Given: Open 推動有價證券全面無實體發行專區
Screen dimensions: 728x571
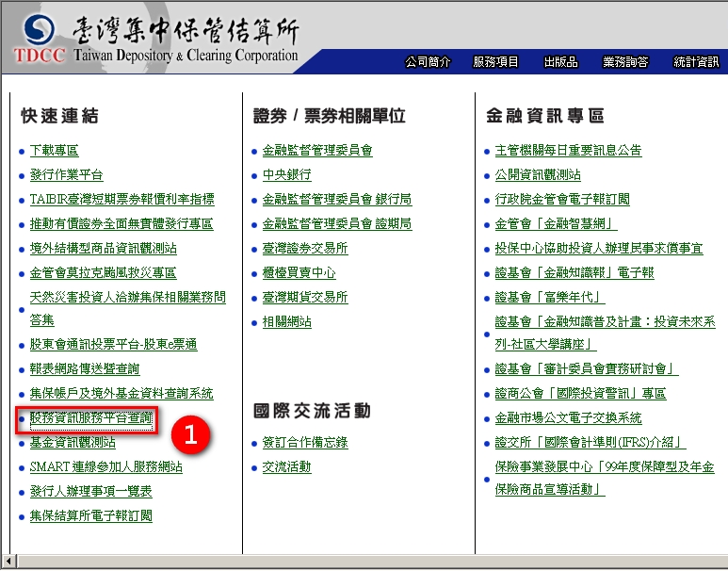Looking at the screenshot, I should [121, 224].
